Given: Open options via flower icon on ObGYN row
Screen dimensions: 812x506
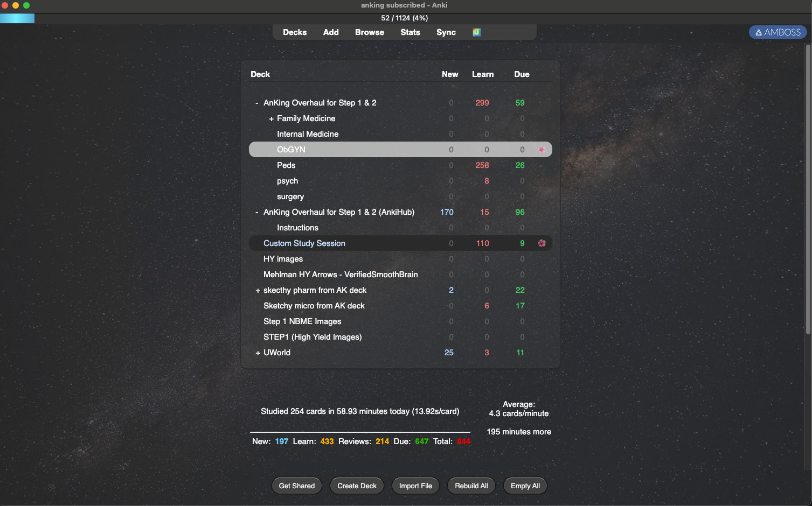Looking at the screenshot, I should click(x=542, y=150).
